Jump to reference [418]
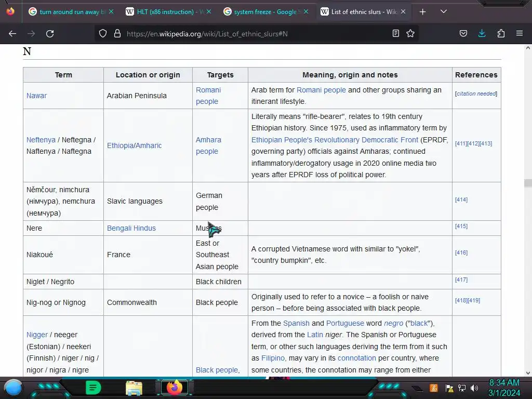 pyautogui.click(x=461, y=300)
